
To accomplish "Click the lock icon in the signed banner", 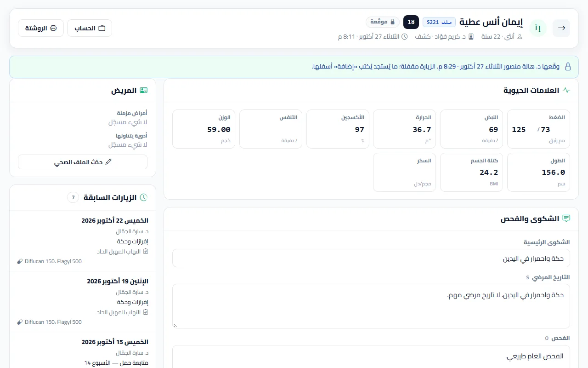I will coord(567,67).
